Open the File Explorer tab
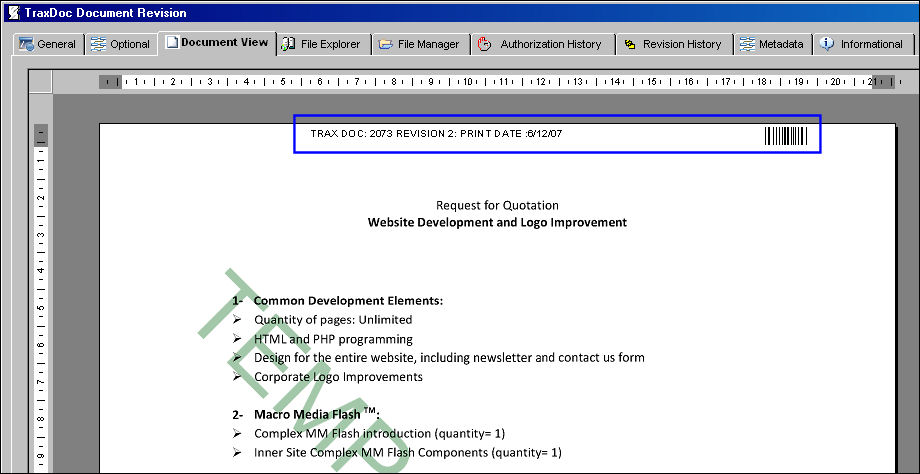920x474 pixels. click(324, 44)
